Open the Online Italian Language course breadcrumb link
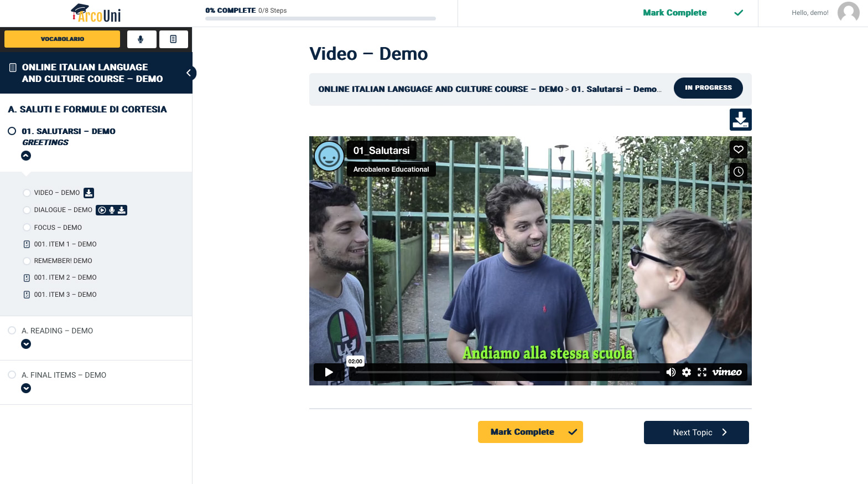 tap(440, 89)
